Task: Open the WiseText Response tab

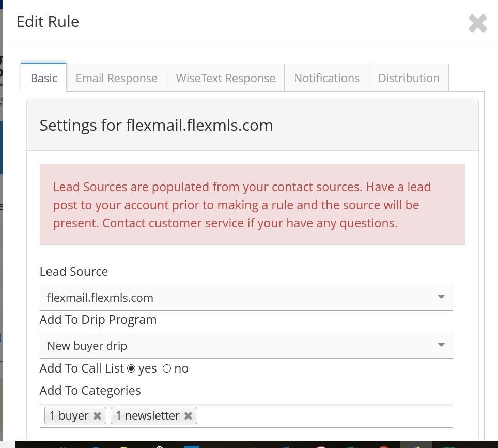Action: coord(225,78)
